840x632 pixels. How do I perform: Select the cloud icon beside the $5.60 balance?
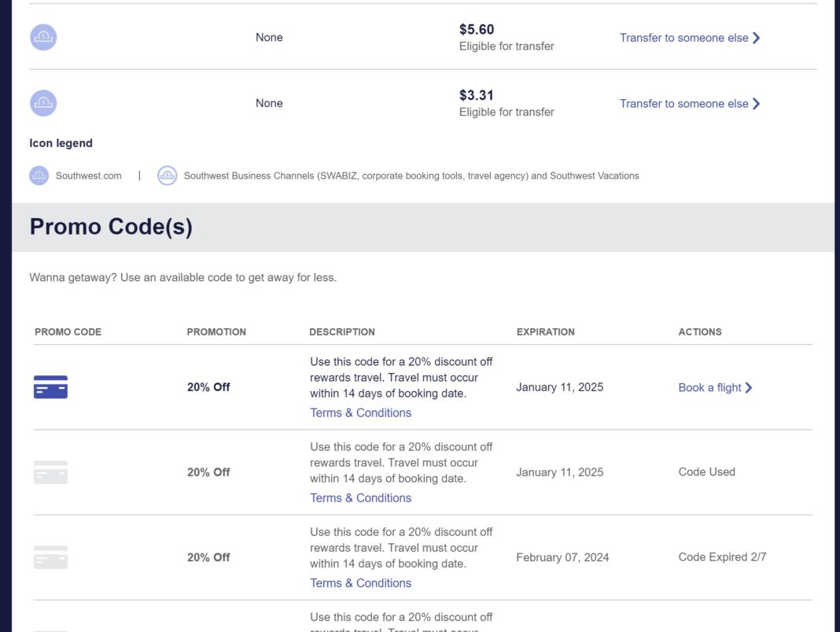(x=42, y=37)
